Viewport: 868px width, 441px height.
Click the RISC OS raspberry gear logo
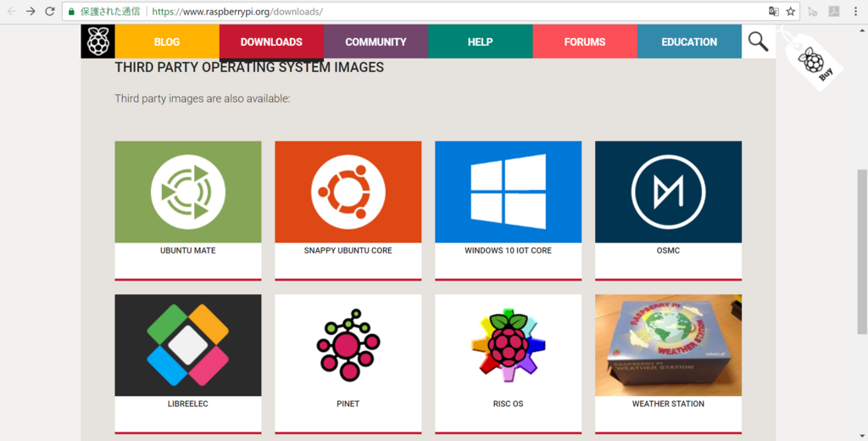click(509, 345)
